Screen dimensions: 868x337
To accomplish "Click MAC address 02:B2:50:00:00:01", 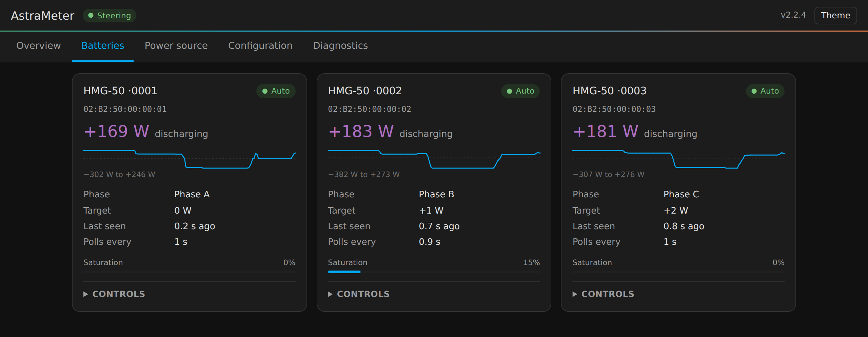I will [x=125, y=109].
